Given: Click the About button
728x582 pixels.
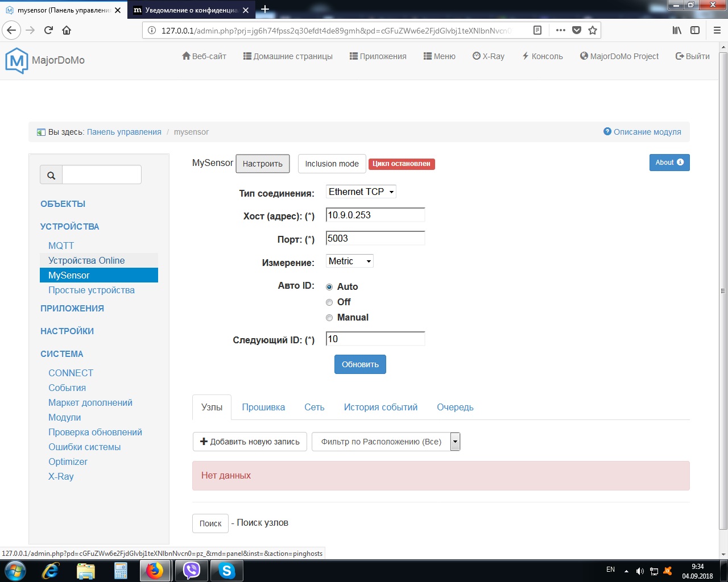Looking at the screenshot, I should (x=669, y=163).
